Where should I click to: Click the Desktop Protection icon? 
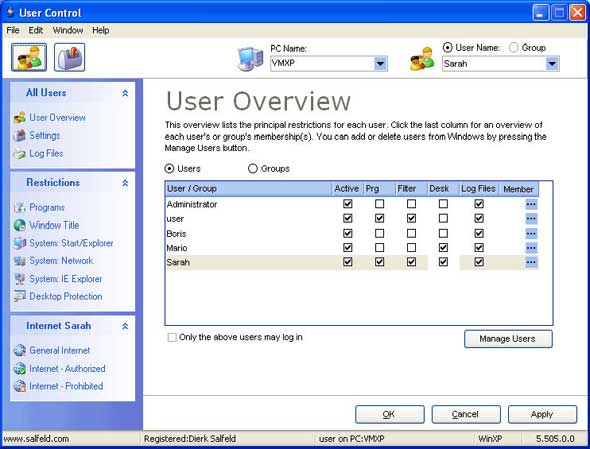tap(20, 297)
